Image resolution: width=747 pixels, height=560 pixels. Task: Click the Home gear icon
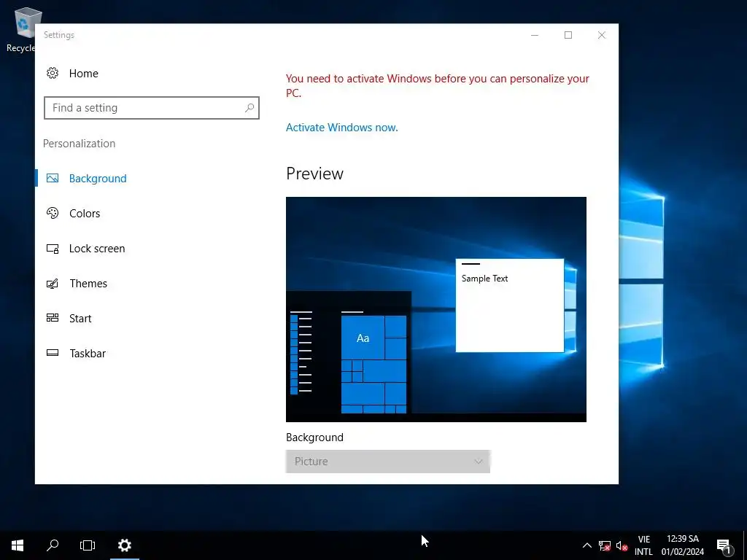pyautogui.click(x=53, y=73)
